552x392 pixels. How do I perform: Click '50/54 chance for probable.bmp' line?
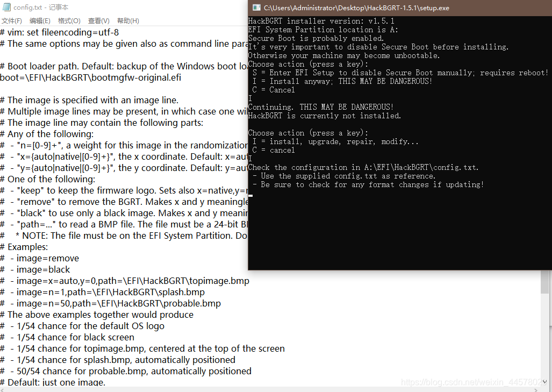click(x=126, y=371)
